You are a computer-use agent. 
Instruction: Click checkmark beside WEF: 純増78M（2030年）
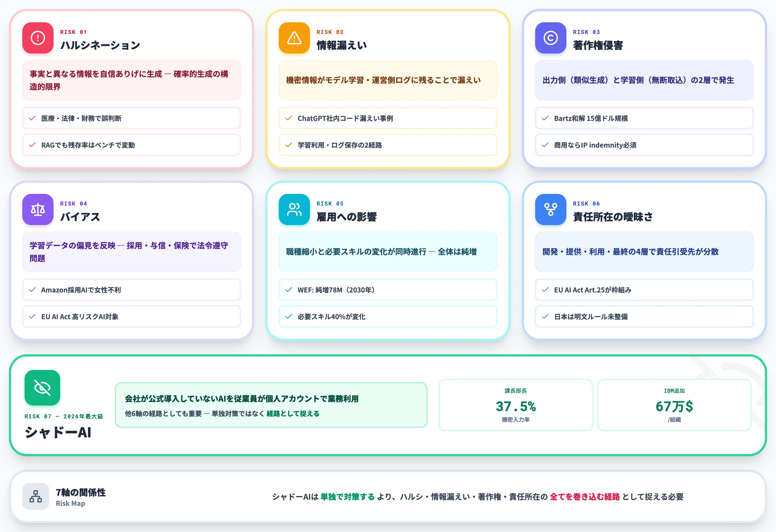289,290
